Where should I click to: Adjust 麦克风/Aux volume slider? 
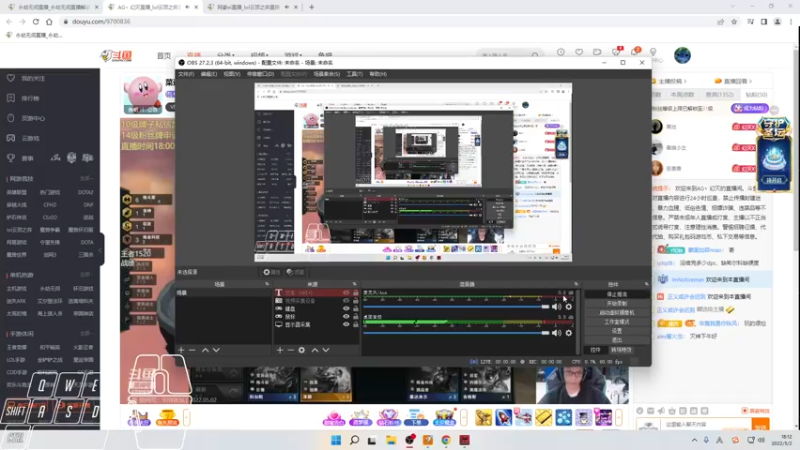456,307
